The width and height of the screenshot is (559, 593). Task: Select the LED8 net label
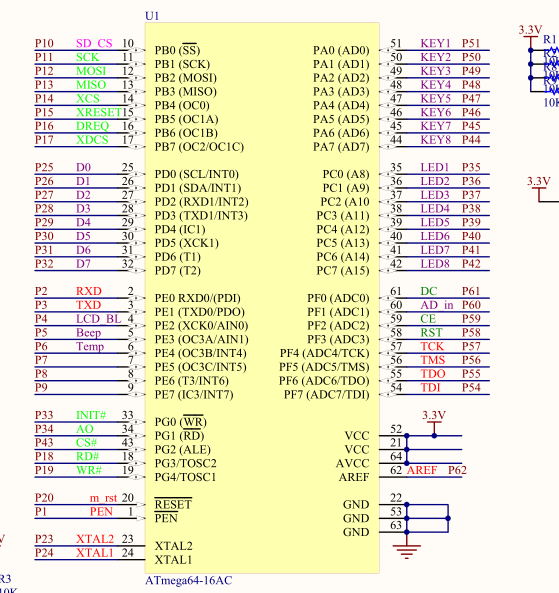point(435,264)
